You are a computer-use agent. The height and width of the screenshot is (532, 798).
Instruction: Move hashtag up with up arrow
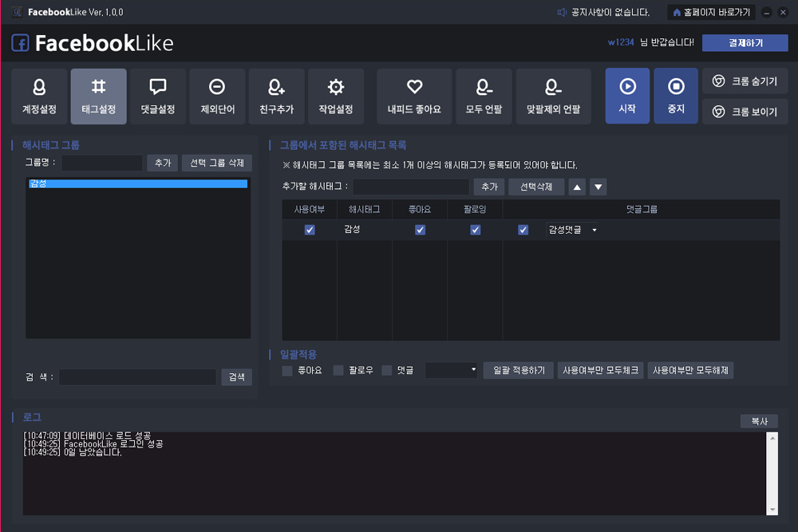pyautogui.click(x=577, y=187)
